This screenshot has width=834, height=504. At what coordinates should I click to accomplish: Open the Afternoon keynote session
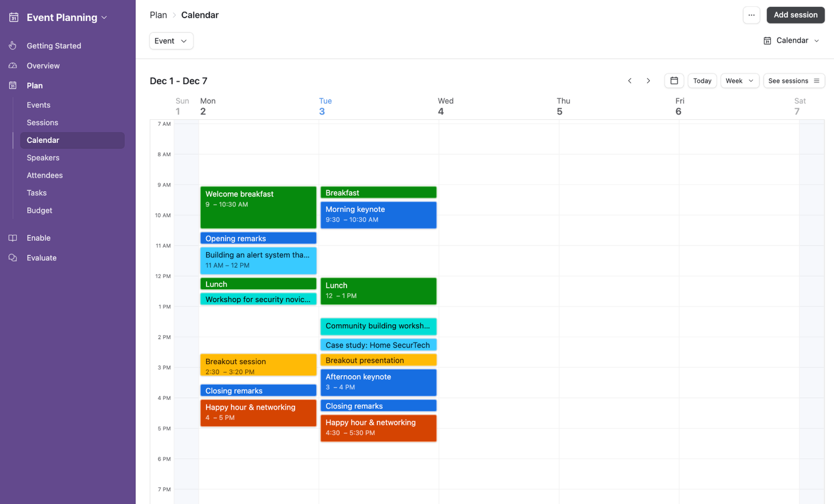378,383
